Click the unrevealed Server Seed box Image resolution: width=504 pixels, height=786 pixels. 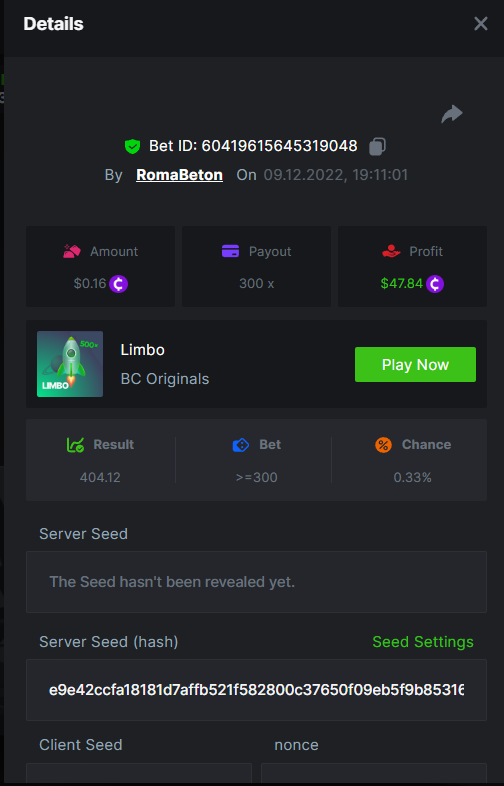[x=256, y=582]
